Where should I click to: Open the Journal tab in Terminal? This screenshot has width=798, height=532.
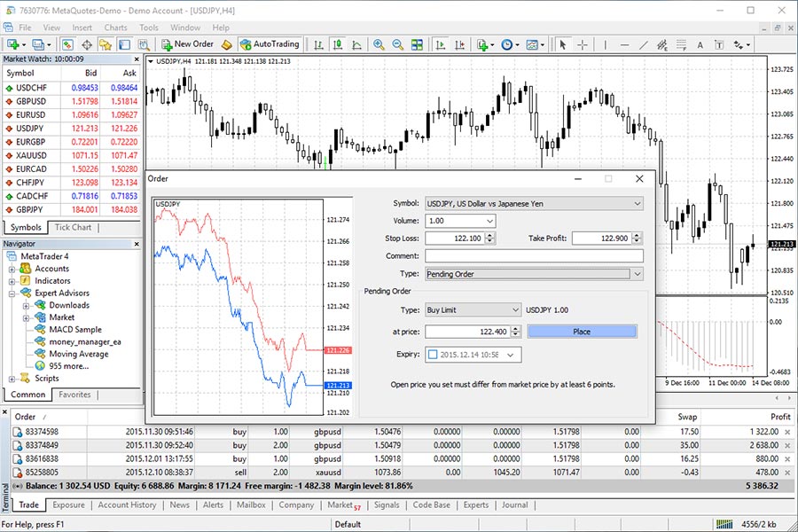point(514,505)
